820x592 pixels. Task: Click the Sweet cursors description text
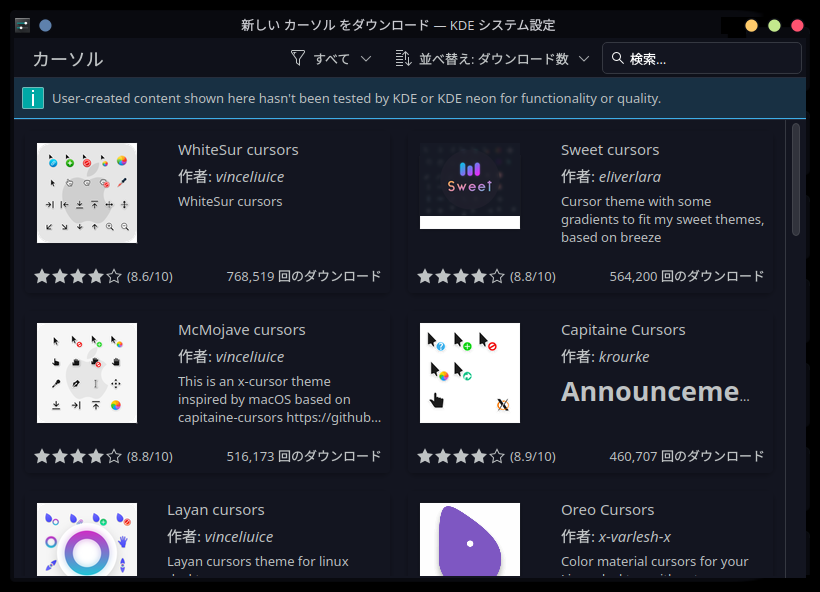pyautogui.click(x=663, y=219)
